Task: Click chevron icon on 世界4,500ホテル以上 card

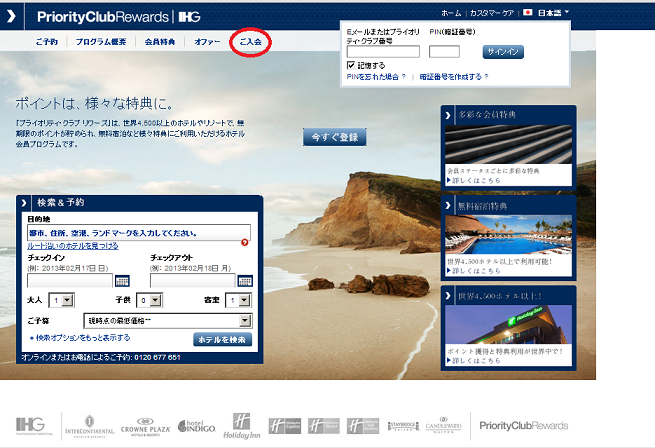Action: 448,296
